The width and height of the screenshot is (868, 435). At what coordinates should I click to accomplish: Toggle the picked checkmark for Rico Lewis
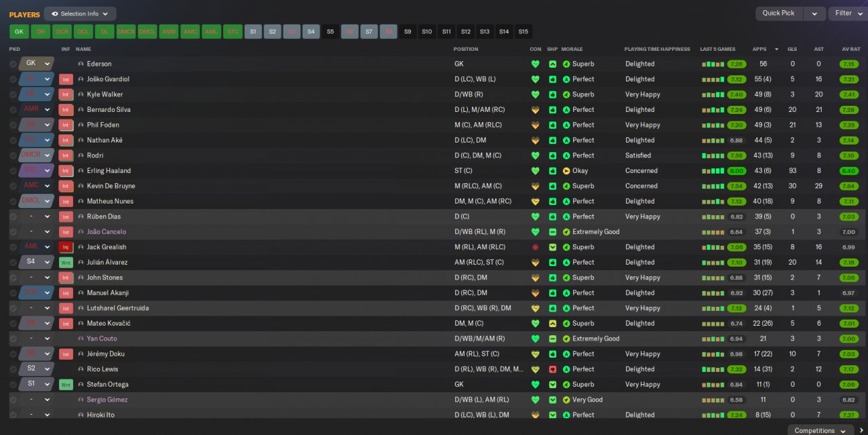[x=13, y=369]
